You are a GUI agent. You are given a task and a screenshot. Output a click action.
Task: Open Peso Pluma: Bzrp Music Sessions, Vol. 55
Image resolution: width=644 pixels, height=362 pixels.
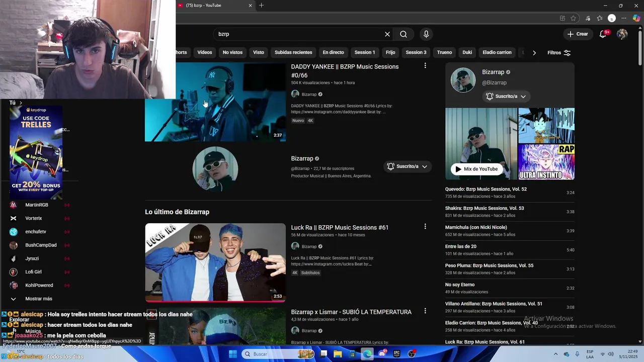click(489, 265)
